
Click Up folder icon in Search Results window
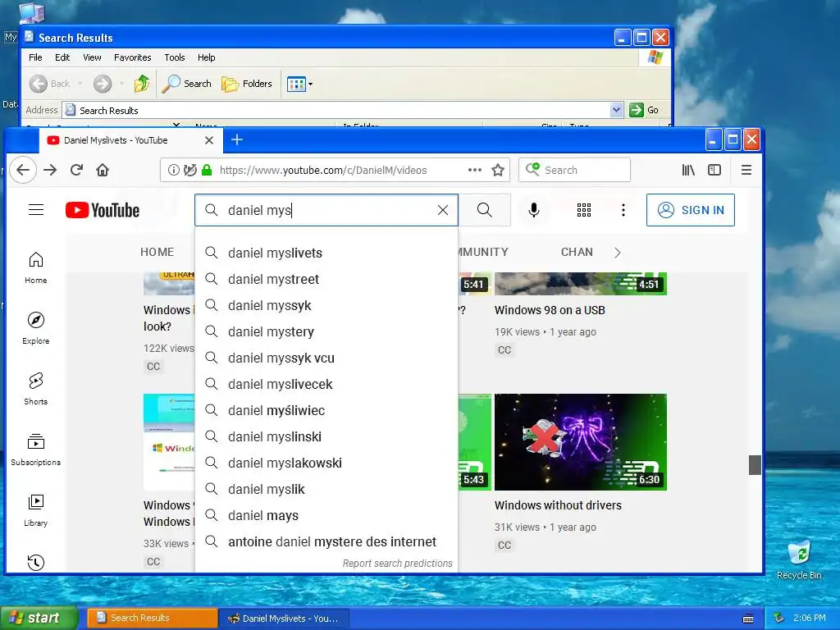[x=141, y=84]
